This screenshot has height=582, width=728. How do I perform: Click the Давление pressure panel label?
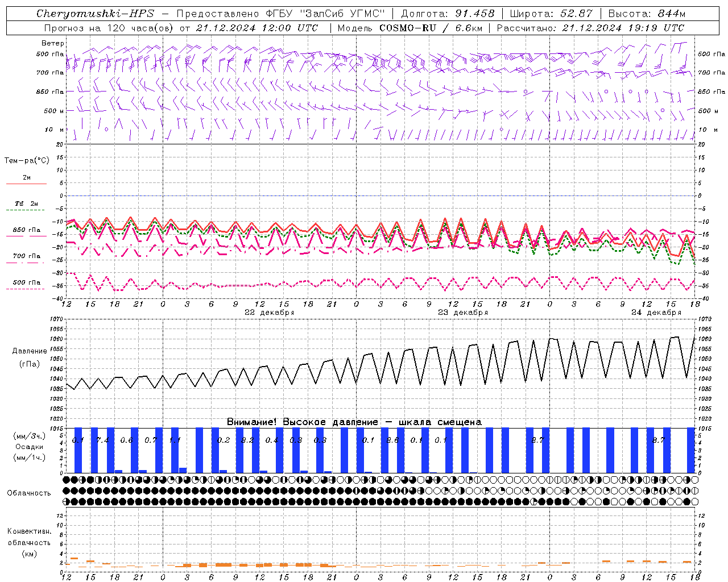(30, 351)
